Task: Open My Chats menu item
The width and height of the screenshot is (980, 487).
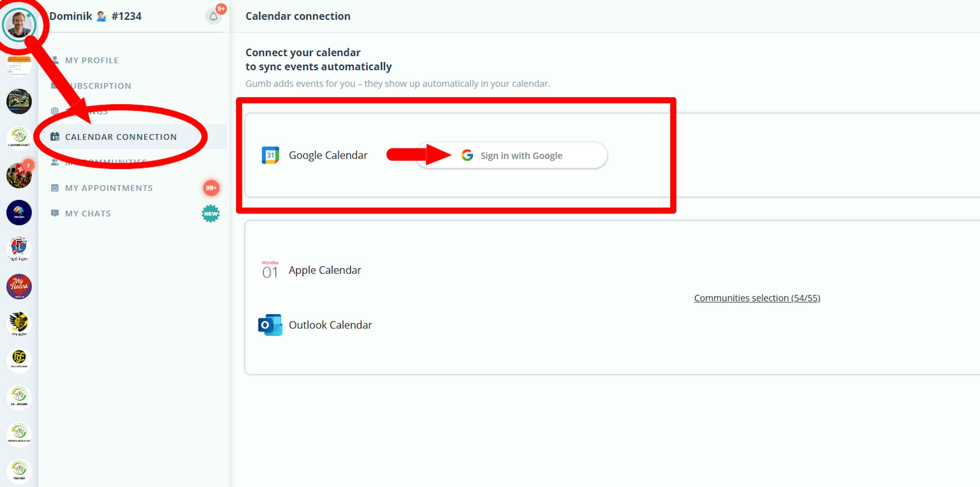Action: point(88,213)
